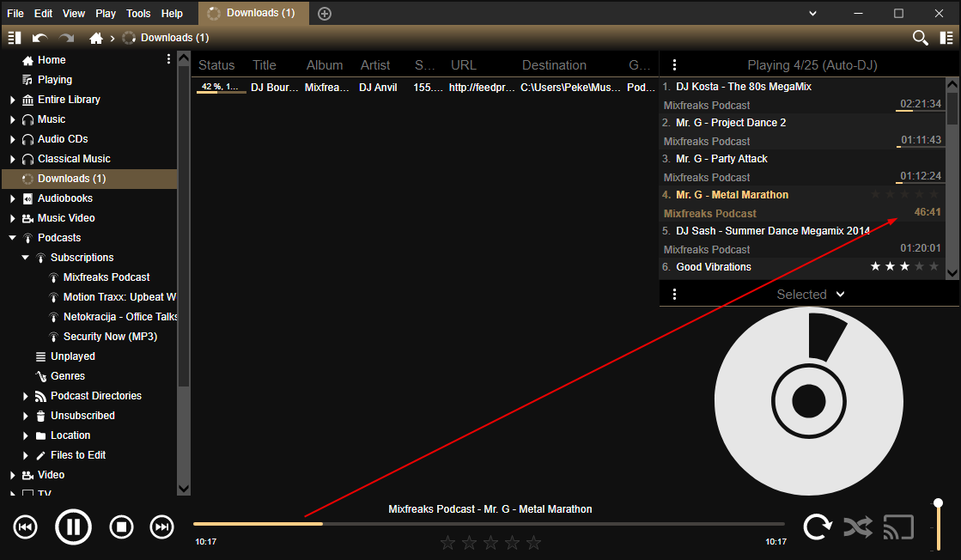
Task: Open the cast to device icon
Action: pyautogui.click(x=898, y=527)
